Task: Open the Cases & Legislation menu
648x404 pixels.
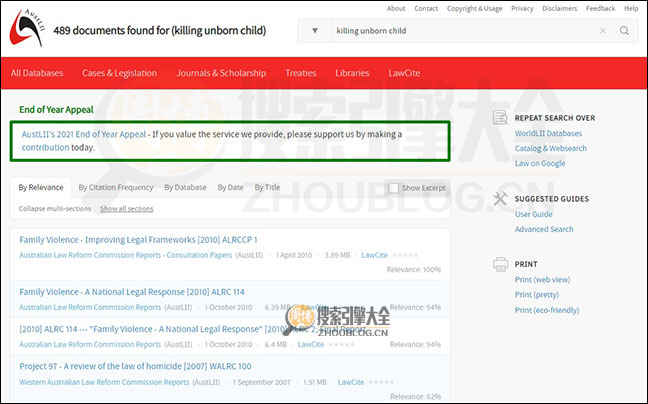Action: (x=119, y=73)
